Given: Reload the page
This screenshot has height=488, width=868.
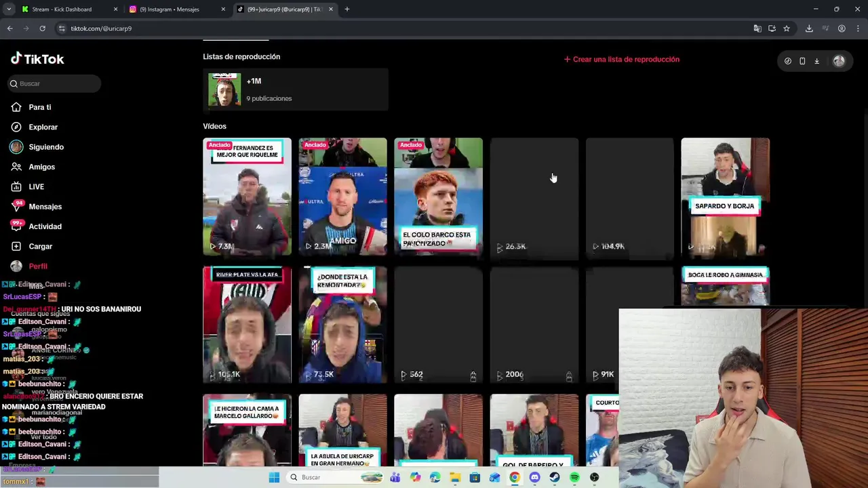Looking at the screenshot, I should pos(42,28).
